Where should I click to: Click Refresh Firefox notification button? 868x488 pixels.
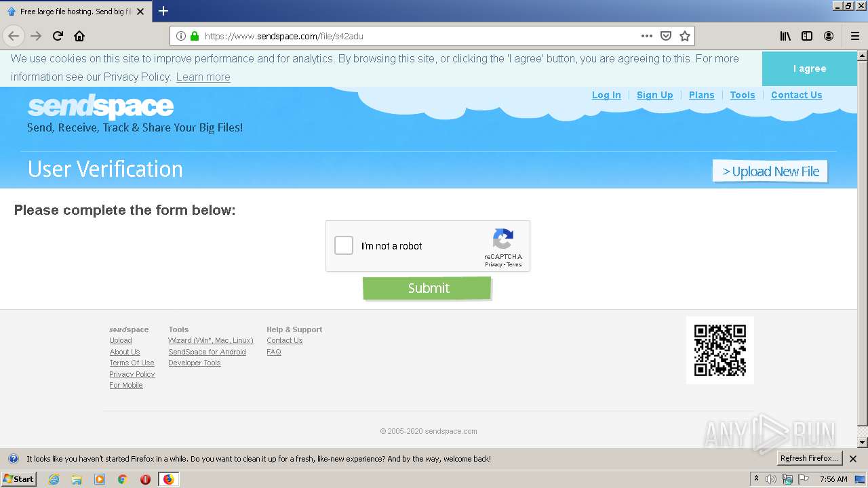[809, 458]
